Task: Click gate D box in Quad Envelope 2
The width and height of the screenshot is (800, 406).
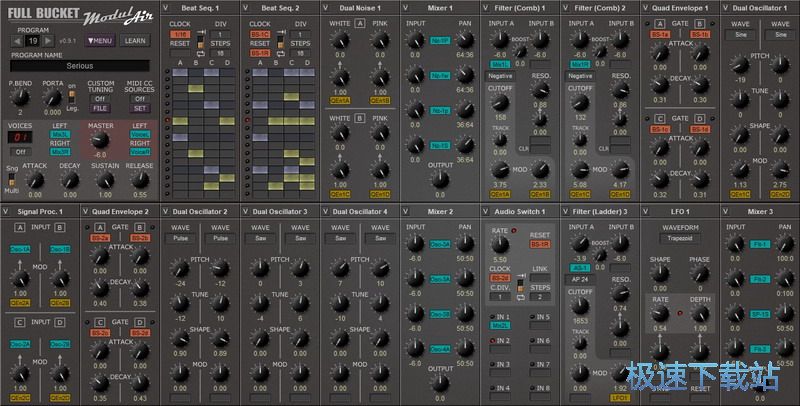Action: [x=140, y=322]
